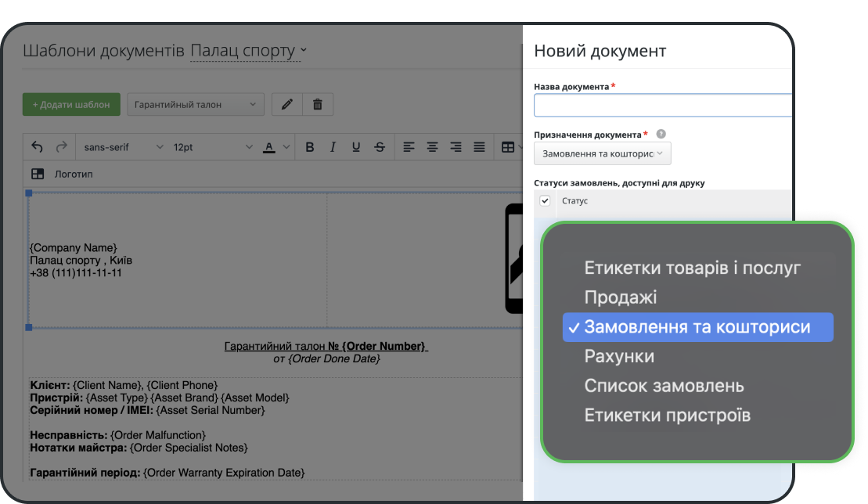Select Список замовлень menu option

point(664,387)
